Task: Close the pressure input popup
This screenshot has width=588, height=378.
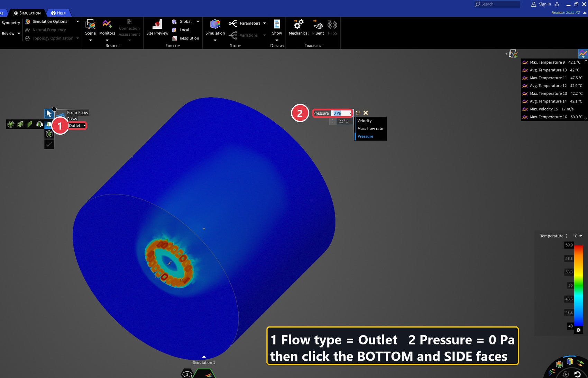Action: tap(366, 113)
